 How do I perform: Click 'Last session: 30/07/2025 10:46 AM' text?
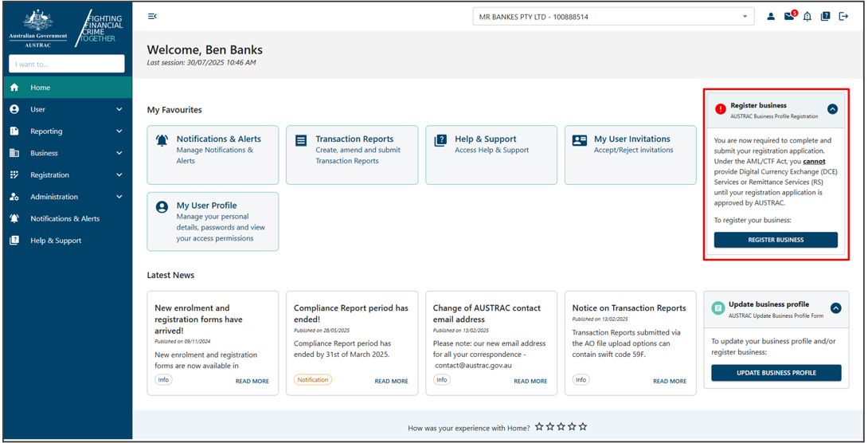pyautogui.click(x=201, y=63)
